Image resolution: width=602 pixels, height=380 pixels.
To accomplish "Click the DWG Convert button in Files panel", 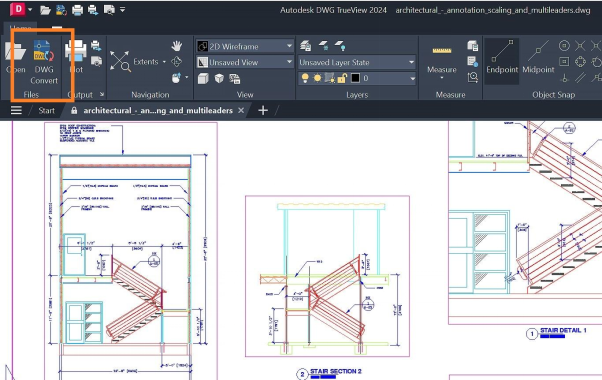I will pos(44,63).
